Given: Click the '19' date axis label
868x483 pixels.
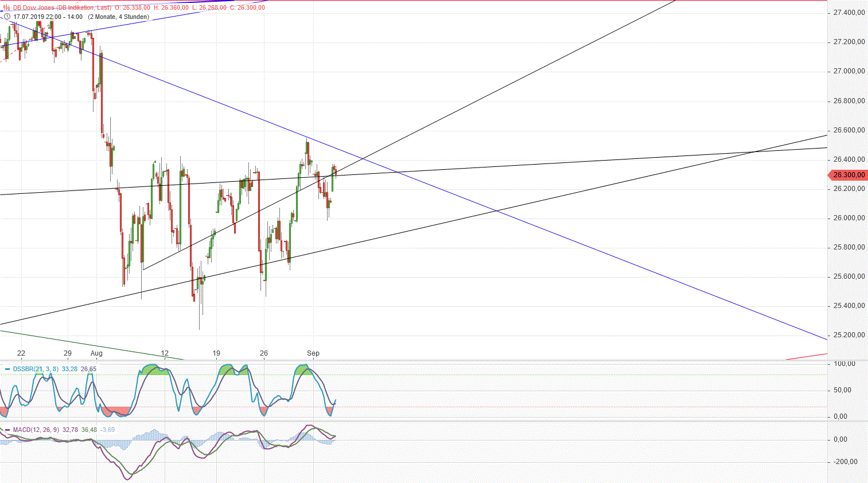Looking at the screenshot, I should [x=216, y=353].
